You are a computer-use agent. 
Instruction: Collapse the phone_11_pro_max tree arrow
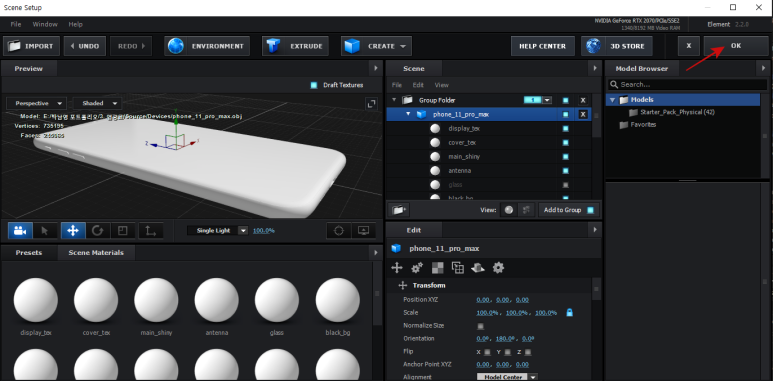408,114
